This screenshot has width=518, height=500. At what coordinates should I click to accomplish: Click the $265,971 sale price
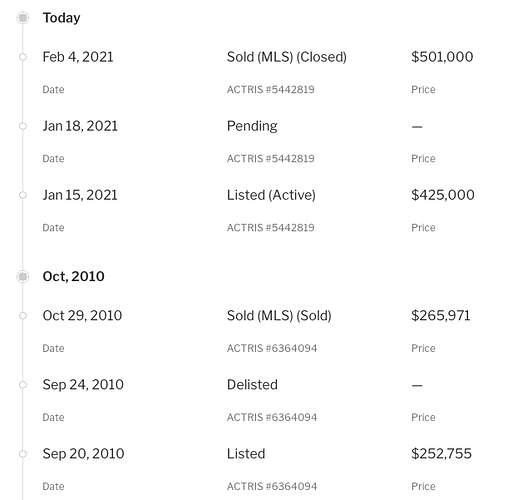pos(441,316)
